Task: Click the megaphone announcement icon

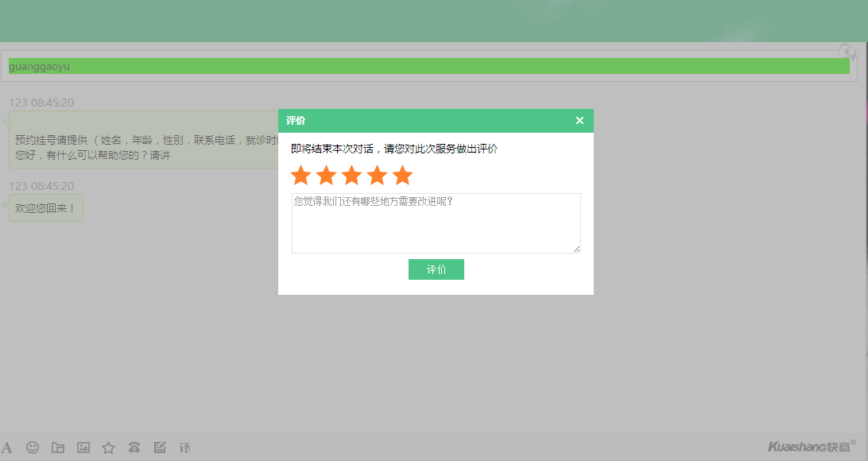Action: [848, 52]
